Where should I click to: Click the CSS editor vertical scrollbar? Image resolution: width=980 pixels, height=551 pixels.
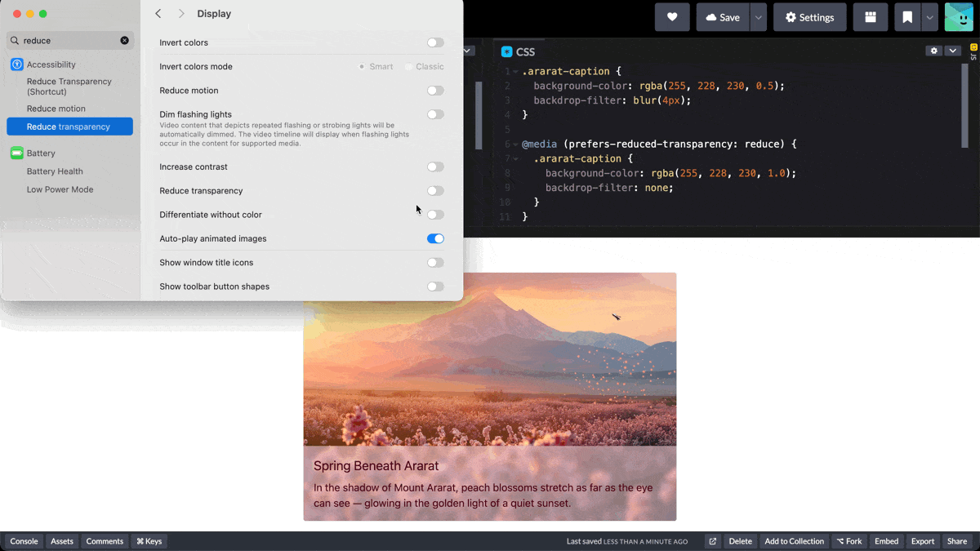[965, 106]
